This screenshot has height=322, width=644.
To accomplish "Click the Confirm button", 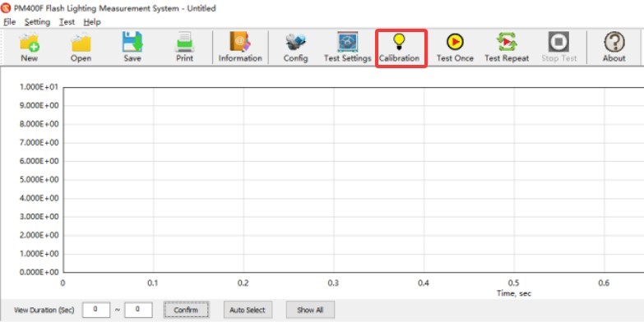I will (186, 310).
